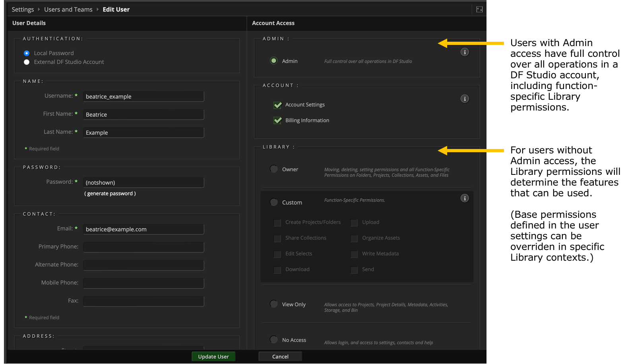Click 'Allows access to Projects' description
The width and height of the screenshot is (628, 364).
click(x=386, y=307)
